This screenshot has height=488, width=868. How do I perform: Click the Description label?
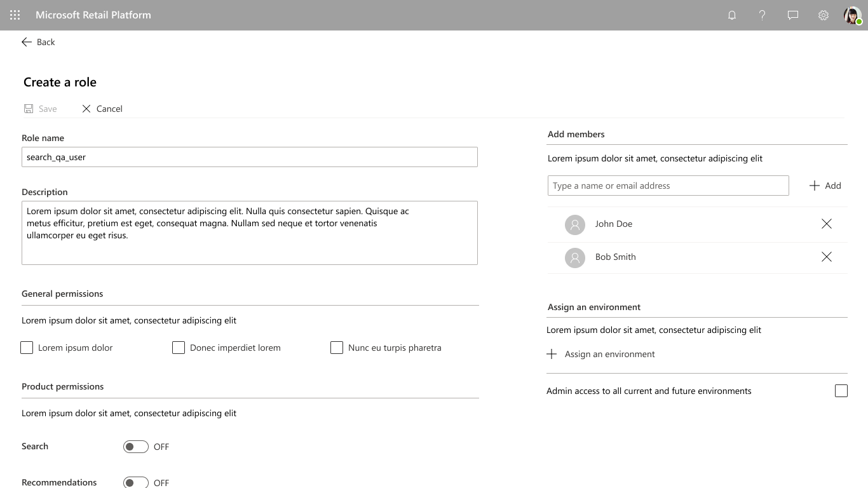(44, 192)
